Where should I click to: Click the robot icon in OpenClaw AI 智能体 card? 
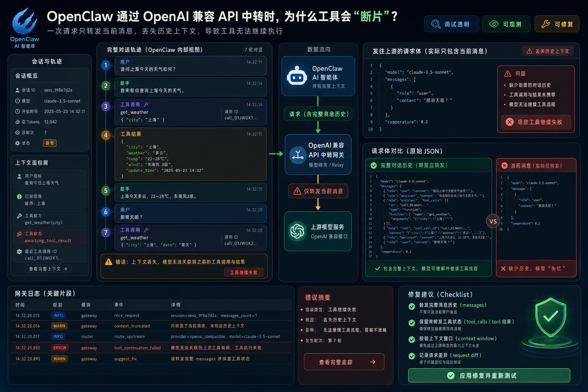click(x=297, y=76)
